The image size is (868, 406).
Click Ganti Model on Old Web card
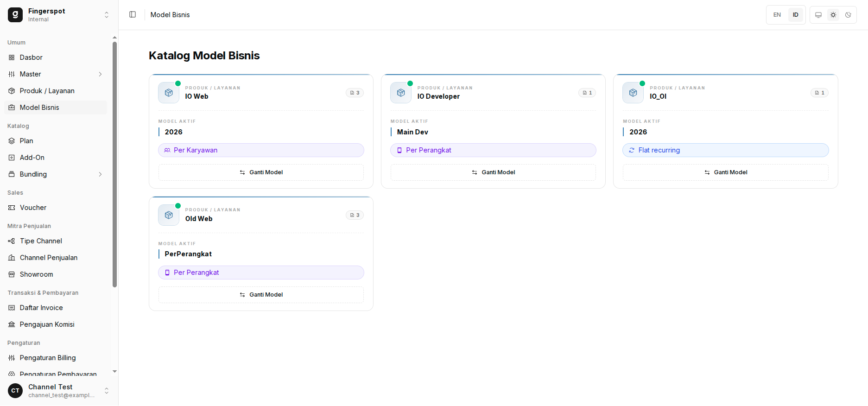261,295
